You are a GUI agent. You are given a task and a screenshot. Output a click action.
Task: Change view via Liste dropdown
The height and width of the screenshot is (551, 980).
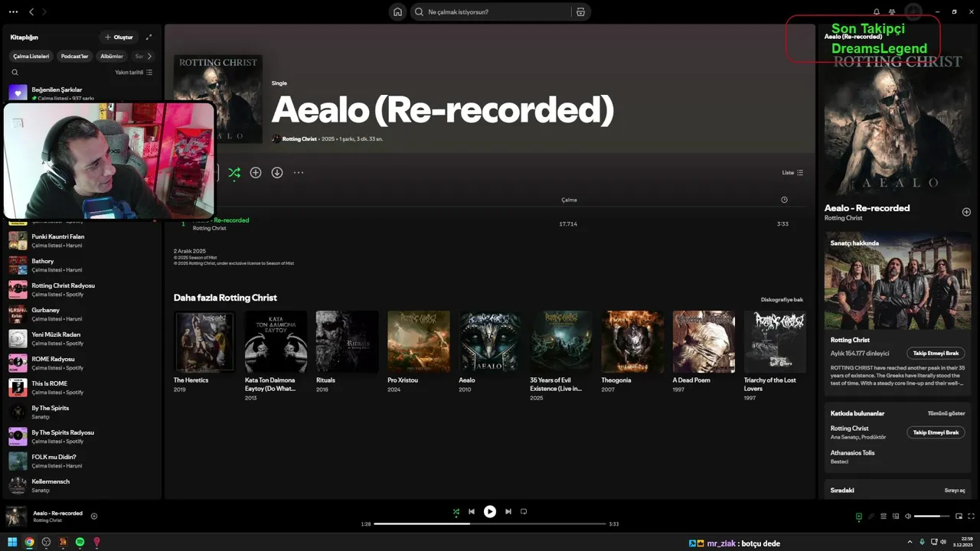[x=792, y=173]
